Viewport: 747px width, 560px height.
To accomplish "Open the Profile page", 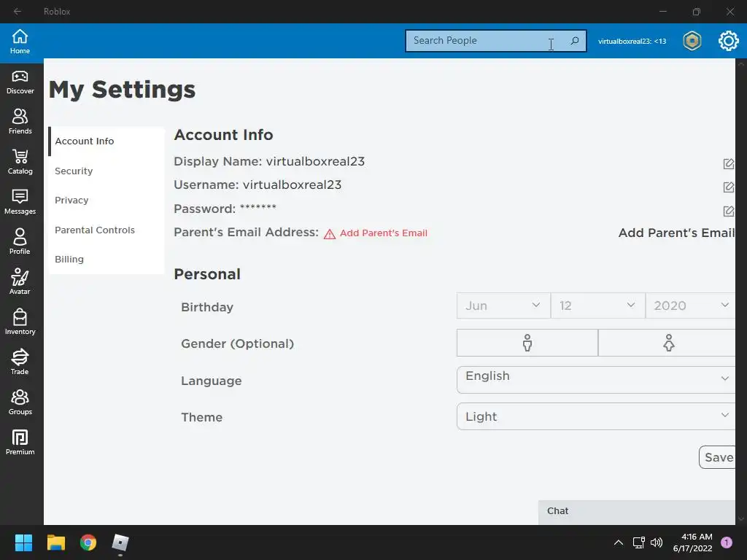I will click(20, 242).
